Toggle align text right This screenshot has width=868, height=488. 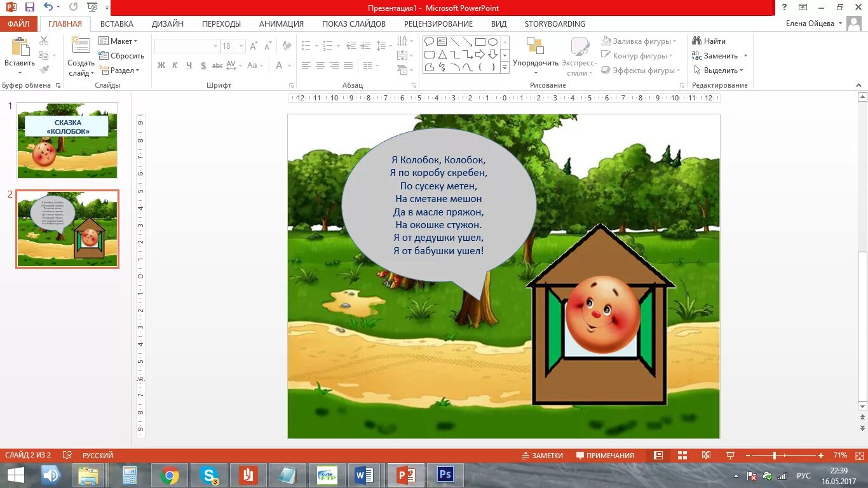click(334, 65)
